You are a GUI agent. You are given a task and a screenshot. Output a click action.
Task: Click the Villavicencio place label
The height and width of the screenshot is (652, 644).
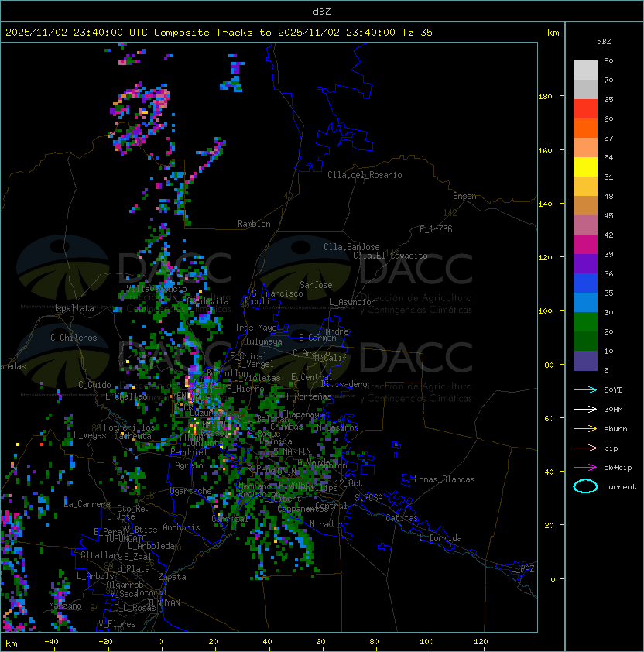[x=156, y=289]
